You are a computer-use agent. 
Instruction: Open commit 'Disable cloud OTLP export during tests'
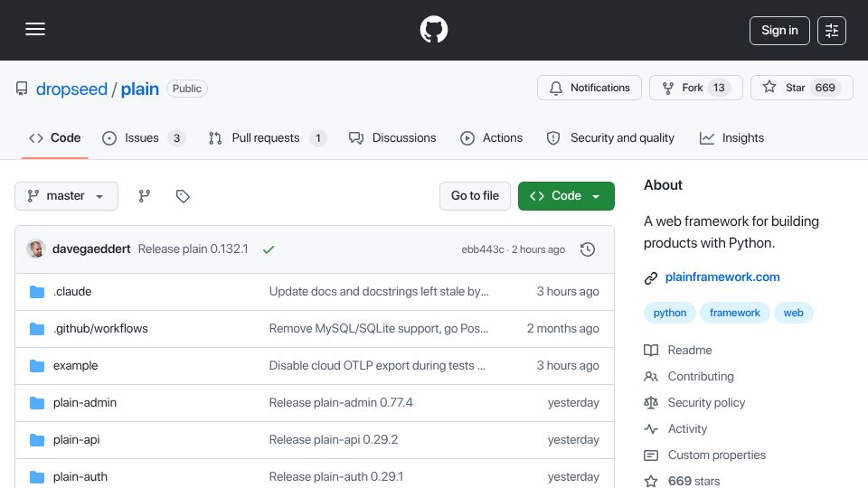(377, 366)
